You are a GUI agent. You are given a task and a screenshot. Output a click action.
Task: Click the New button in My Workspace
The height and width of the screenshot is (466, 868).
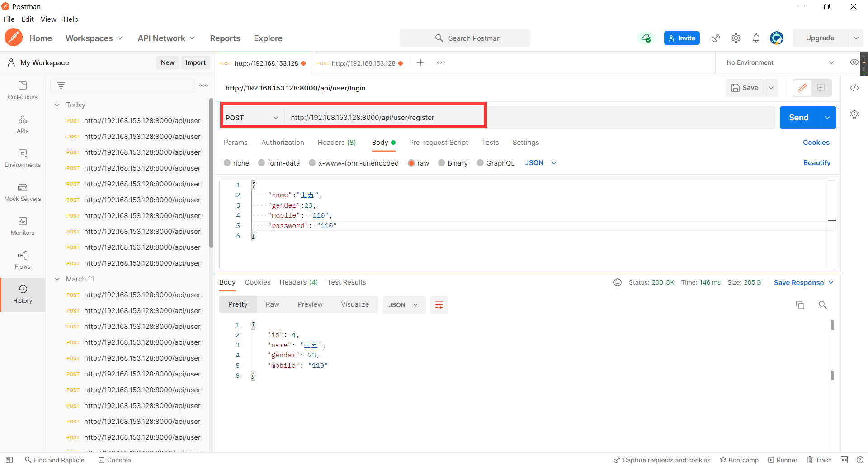pos(168,62)
